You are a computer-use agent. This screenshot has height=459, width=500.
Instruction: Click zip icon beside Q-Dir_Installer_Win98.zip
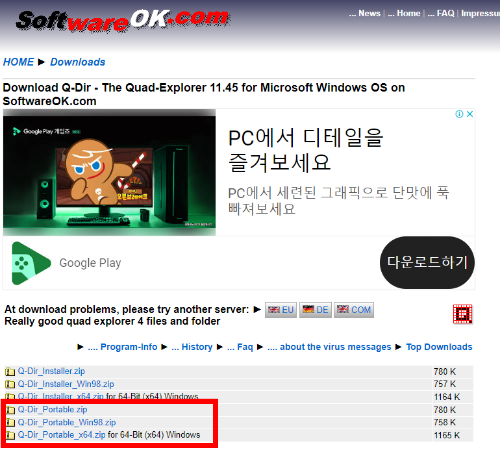pos(10,384)
